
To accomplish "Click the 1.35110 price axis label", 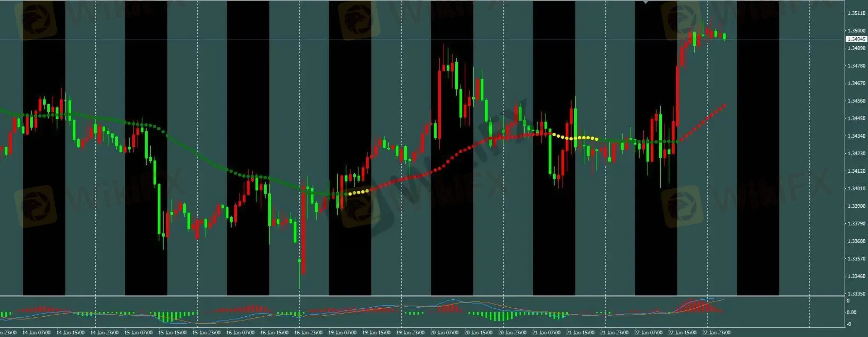I will tap(856, 13).
